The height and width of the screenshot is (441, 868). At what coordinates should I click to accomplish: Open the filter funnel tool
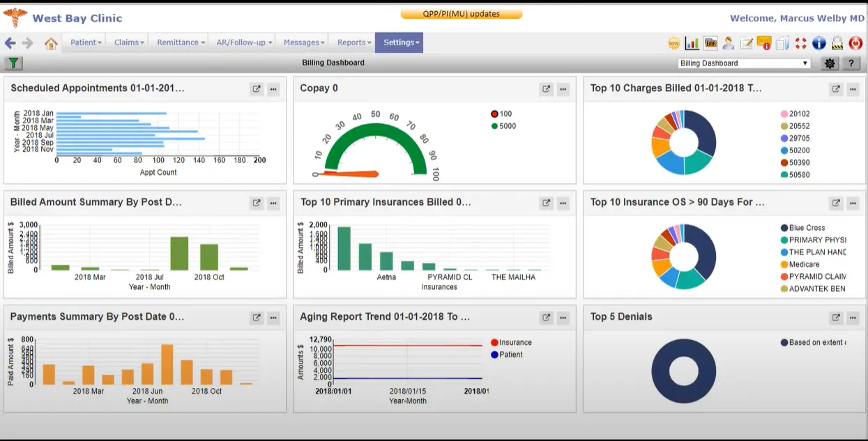[x=13, y=63]
